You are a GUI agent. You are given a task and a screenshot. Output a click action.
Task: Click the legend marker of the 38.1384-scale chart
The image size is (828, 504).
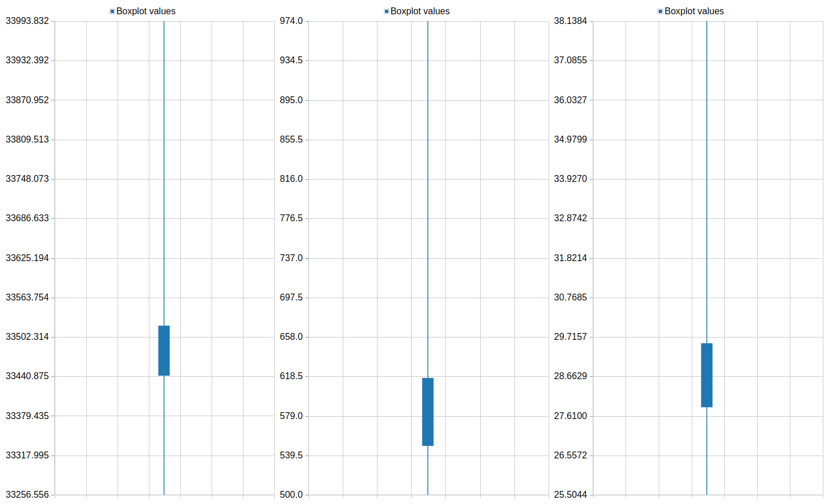coord(660,11)
